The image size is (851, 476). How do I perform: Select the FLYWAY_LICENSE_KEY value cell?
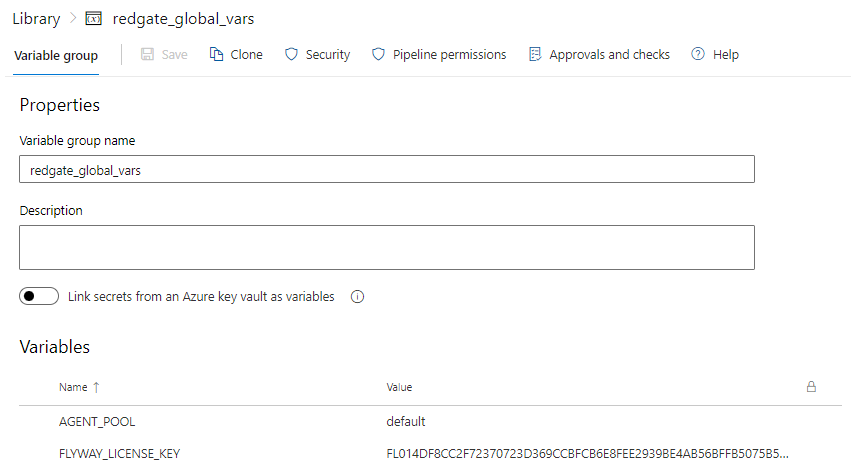click(x=587, y=454)
